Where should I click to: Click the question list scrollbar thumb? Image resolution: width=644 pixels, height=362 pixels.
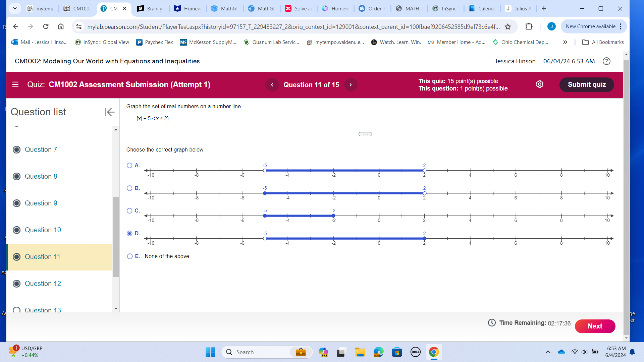pyautogui.click(x=116, y=237)
